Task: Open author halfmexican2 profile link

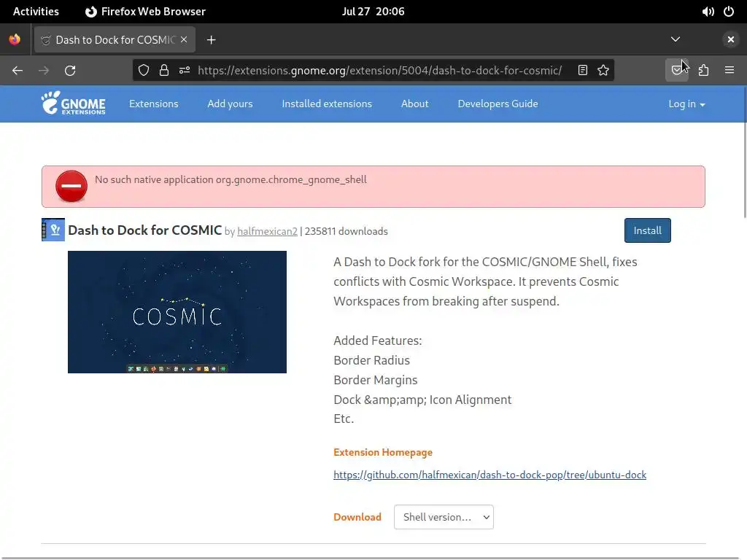Action: [267, 231]
